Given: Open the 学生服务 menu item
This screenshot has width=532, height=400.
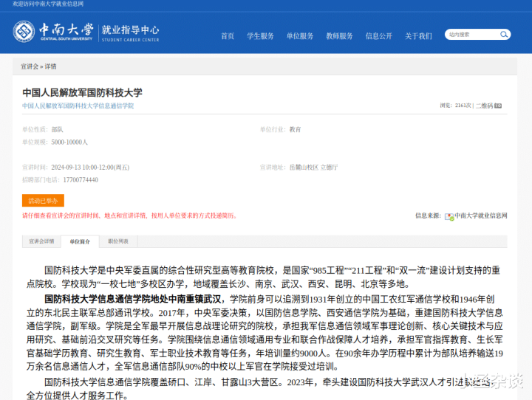Looking at the screenshot, I should tap(260, 36).
